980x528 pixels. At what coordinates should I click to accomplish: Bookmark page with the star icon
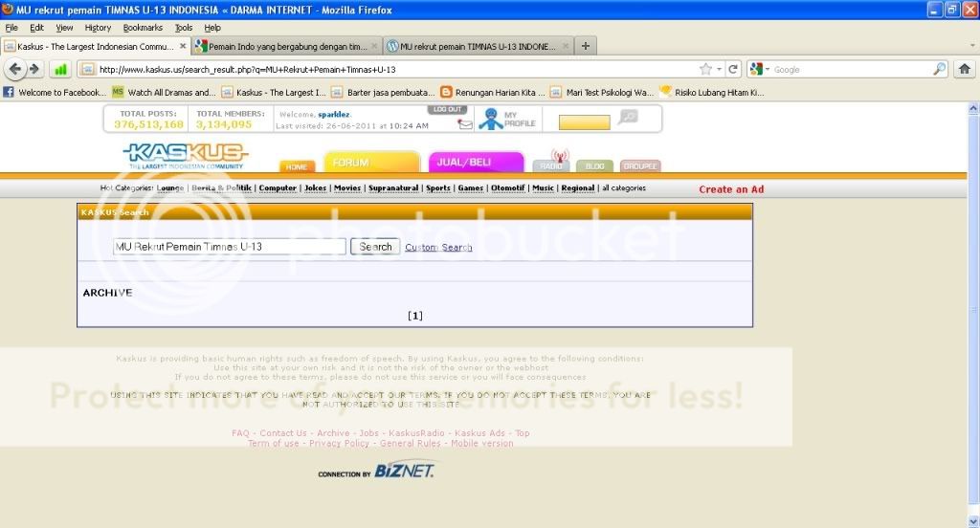coord(705,70)
